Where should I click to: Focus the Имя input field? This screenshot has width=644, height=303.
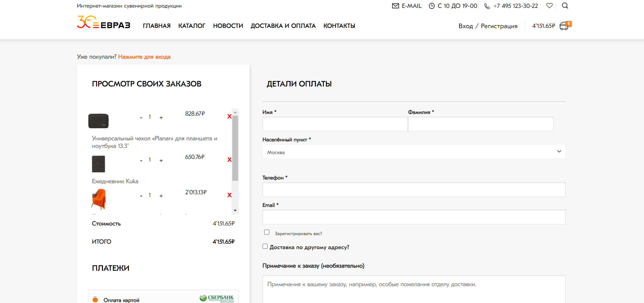tap(335, 124)
